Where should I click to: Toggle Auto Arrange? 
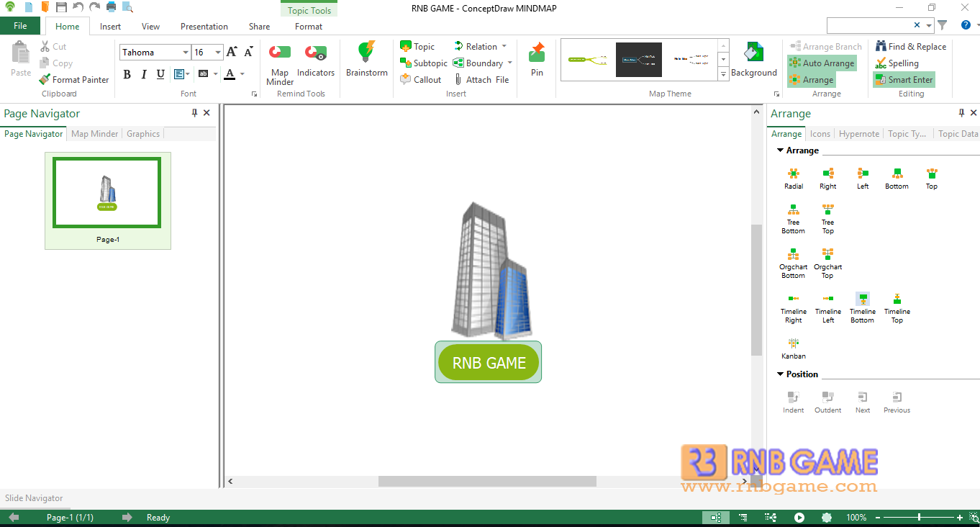822,63
